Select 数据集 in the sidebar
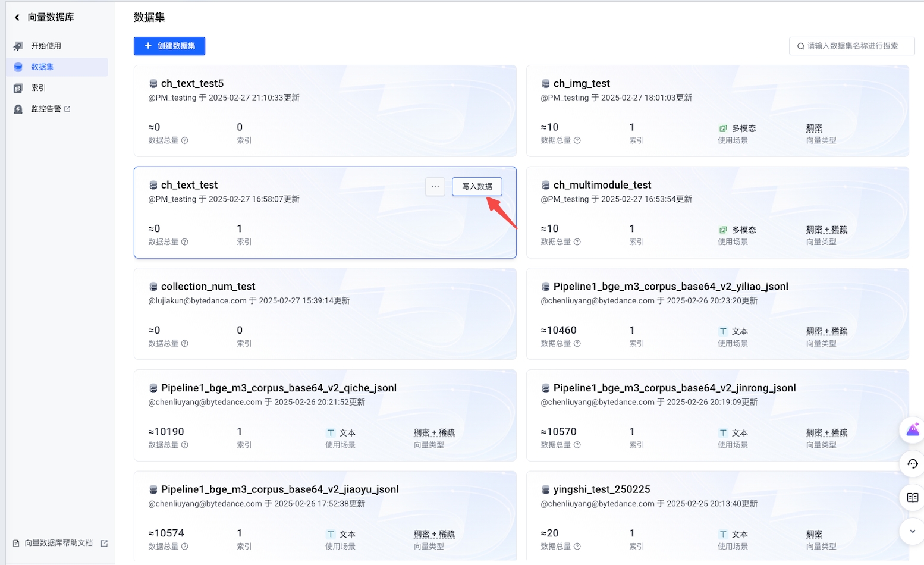The image size is (924, 565). (42, 67)
